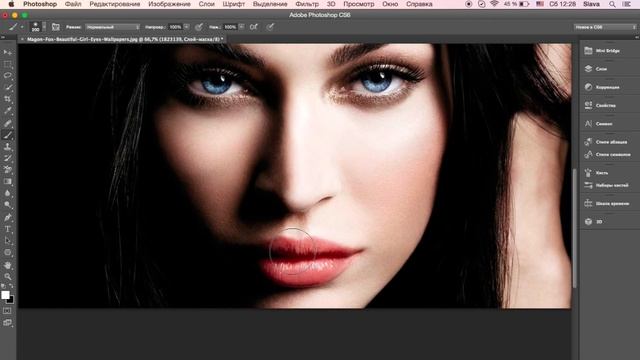Enable airbrush mode
The width and height of the screenshot is (640, 360).
[253, 27]
